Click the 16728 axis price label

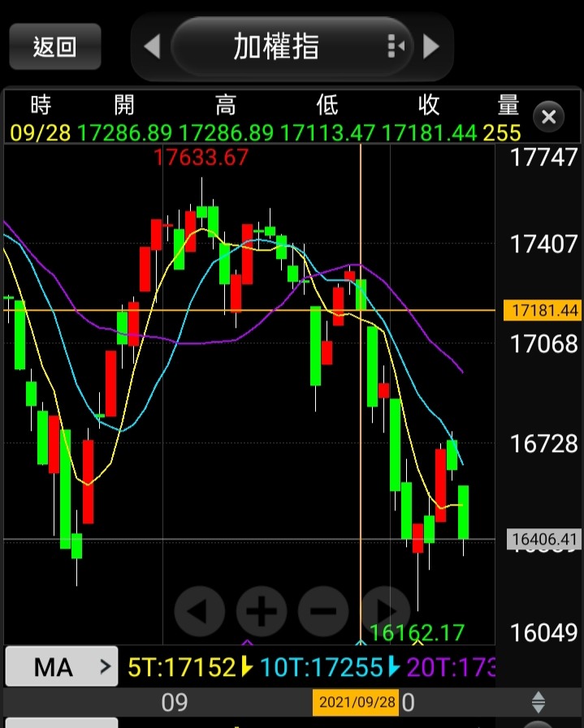click(543, 444)
